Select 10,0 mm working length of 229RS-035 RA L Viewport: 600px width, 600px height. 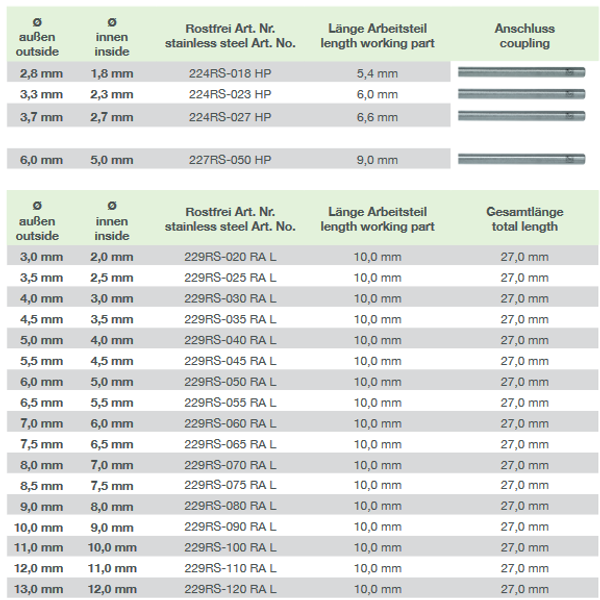(377, 319)
